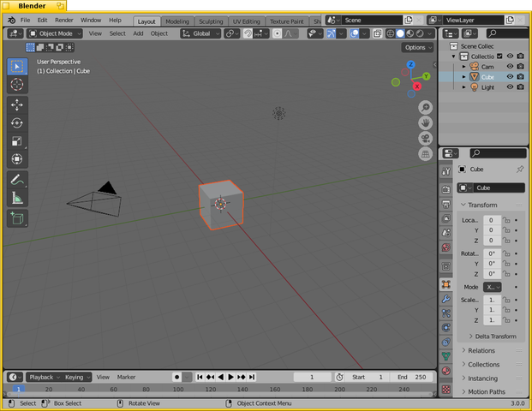Toggle snapping magnet icon
The image size is (532, 411).
[248, 33]
